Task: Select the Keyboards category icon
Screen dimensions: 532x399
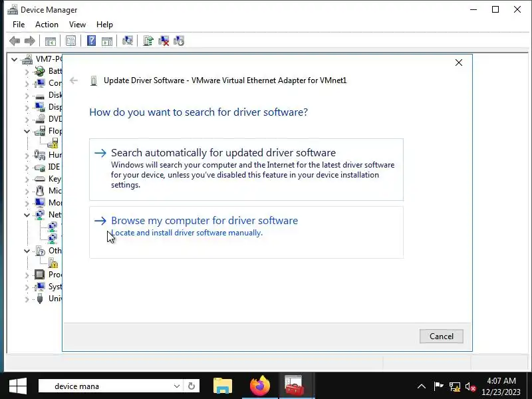Action: tap(40, 179)
